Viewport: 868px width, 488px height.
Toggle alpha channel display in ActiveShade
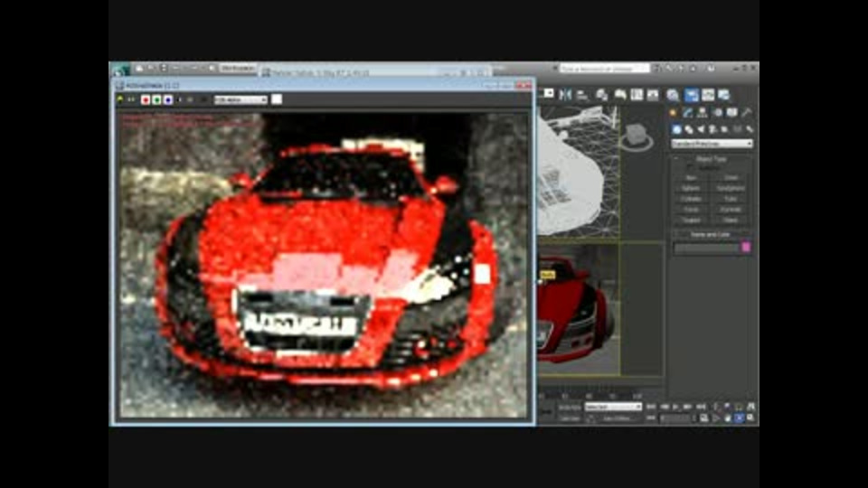pyautogui.click(x=179, y=99)
